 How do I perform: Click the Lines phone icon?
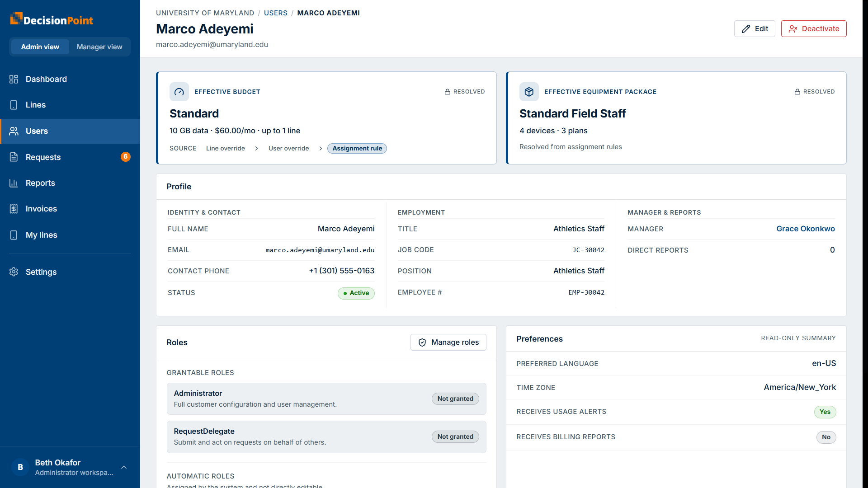point(14,105)
